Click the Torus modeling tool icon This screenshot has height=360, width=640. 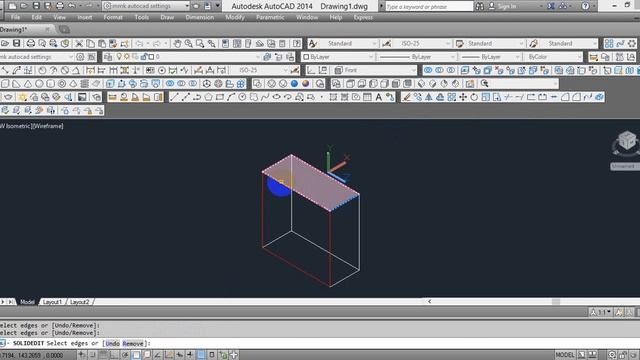click(62, 84)
